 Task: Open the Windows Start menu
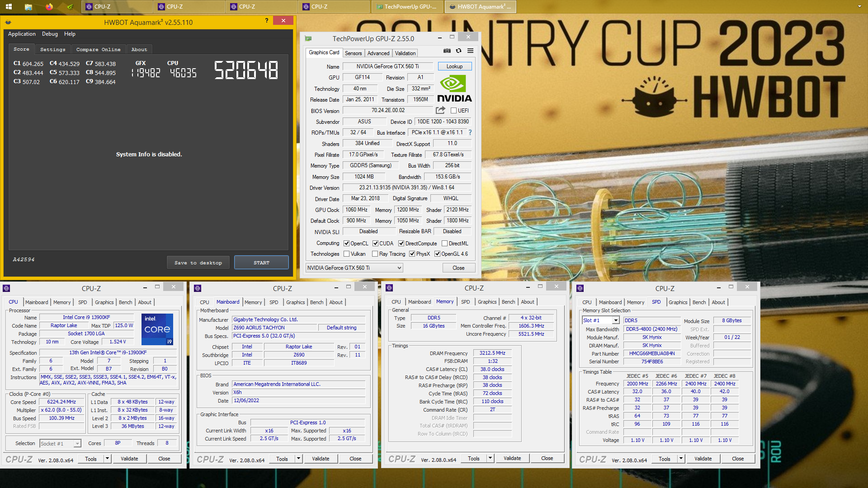coord(9,6)
